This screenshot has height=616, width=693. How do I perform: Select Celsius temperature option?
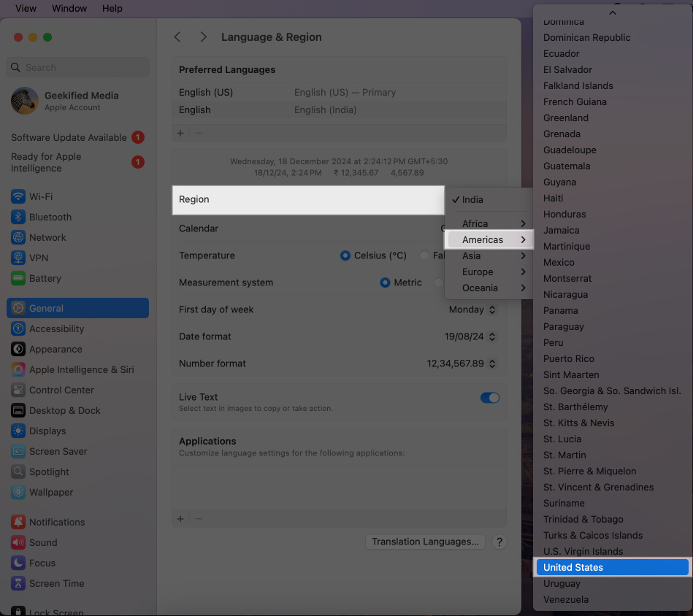coord(345,255)
